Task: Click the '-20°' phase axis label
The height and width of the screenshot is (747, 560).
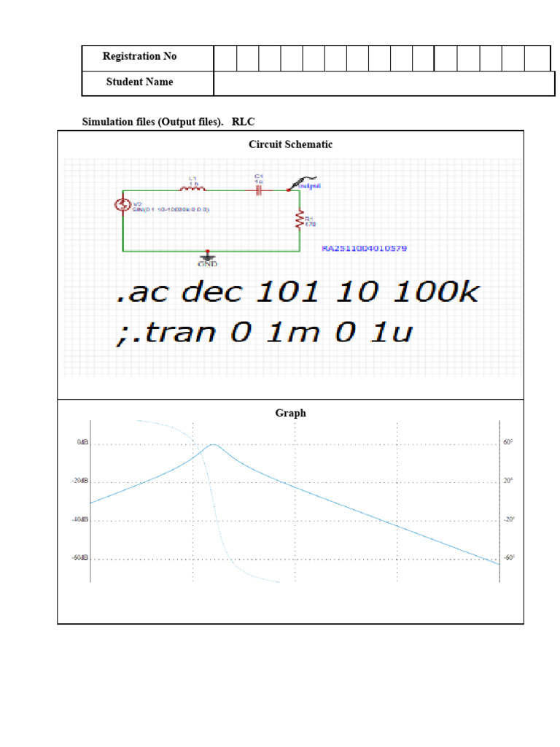Action: click(509, 519)
